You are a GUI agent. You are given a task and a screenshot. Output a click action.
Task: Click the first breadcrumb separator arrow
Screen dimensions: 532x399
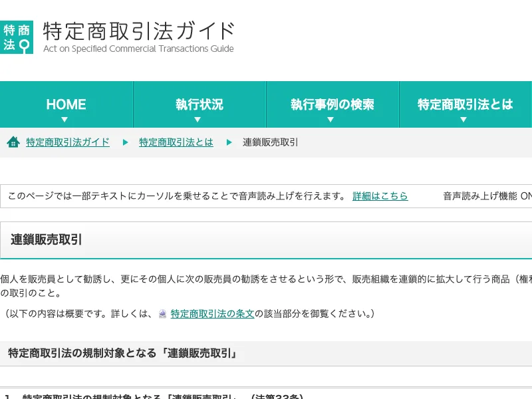point(125,142)
